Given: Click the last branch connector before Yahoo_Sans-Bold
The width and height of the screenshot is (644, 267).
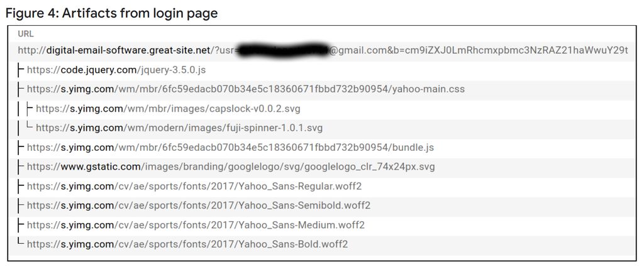Looking at the screenshot, I should tap(21, 242).
